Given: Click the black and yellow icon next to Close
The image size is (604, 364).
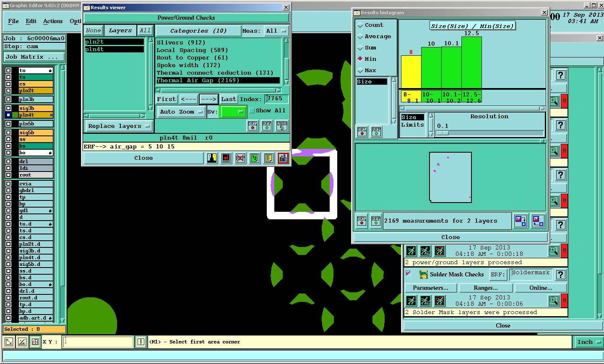Looking at the screenshot, I should coord(212,158).
